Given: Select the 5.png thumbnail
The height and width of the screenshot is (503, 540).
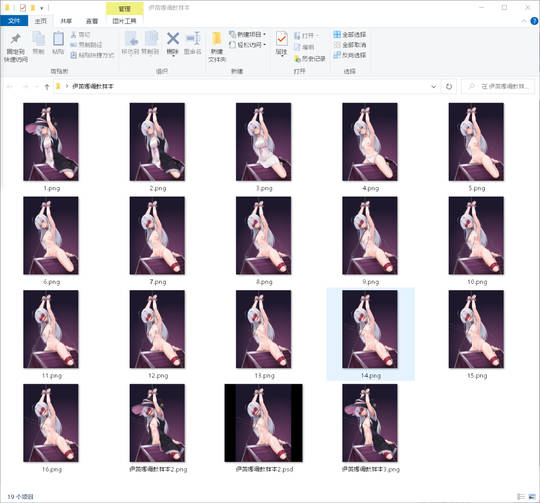Looking at the screenshot, I should pos(476,142).
